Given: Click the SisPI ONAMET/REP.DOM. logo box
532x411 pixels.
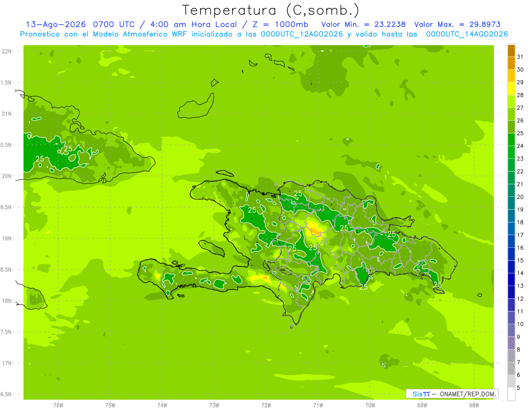Looking at the screenshot, I should click(452, 394).
